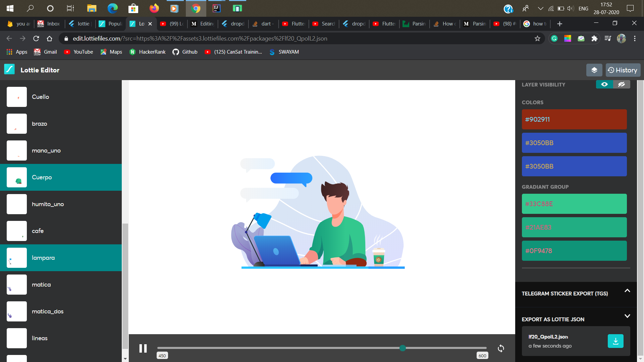Image resolution: width=644 pixels, height=362 pixels.
Task: Edit the #902911 color swatch
Action: 574,120
